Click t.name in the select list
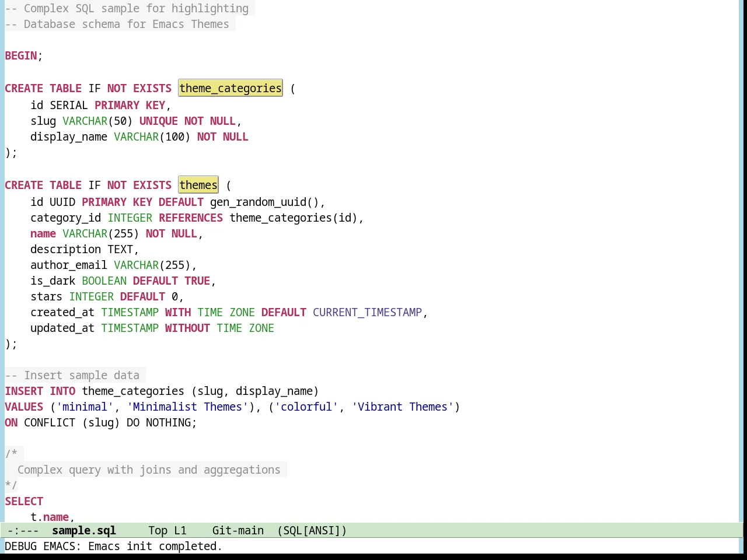Screen dimensions: 747x560 tap(50, 517)
